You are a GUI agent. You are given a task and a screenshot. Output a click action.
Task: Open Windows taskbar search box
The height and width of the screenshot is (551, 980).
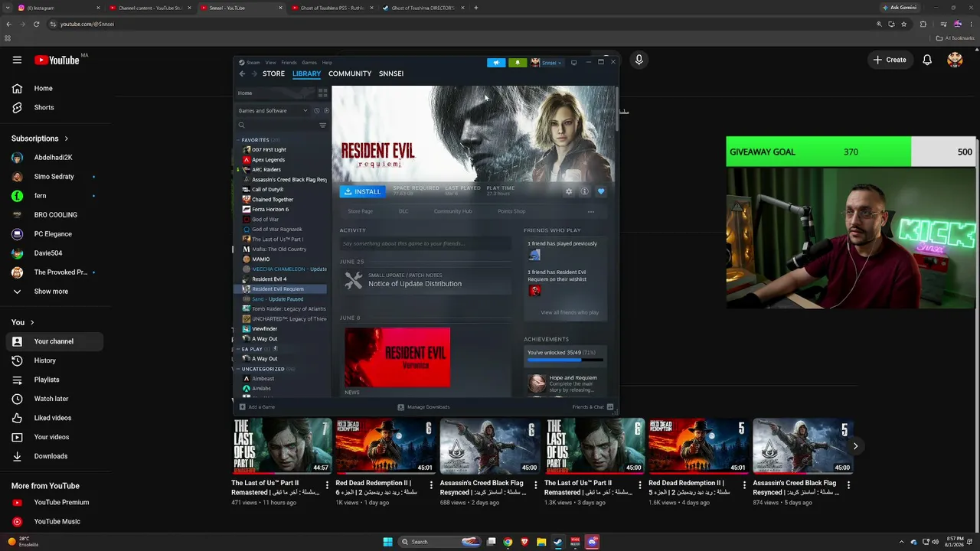click(x=440, y=542)
